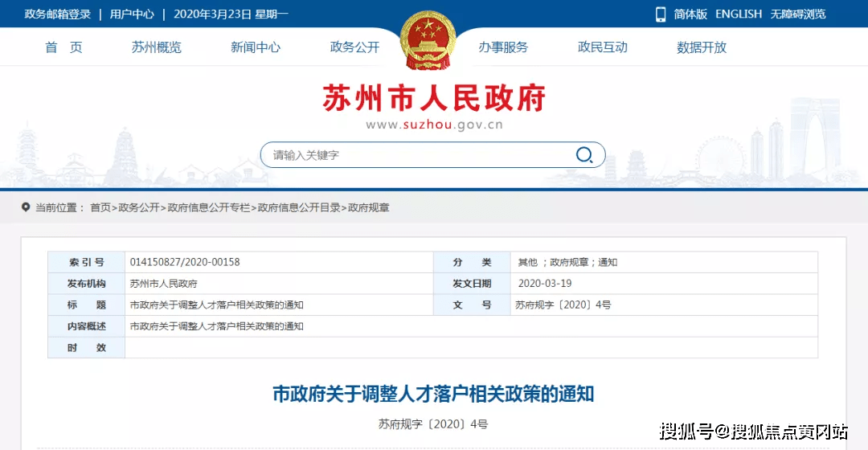
Task: Open 数据开放 navigation item
Action: 702,47
